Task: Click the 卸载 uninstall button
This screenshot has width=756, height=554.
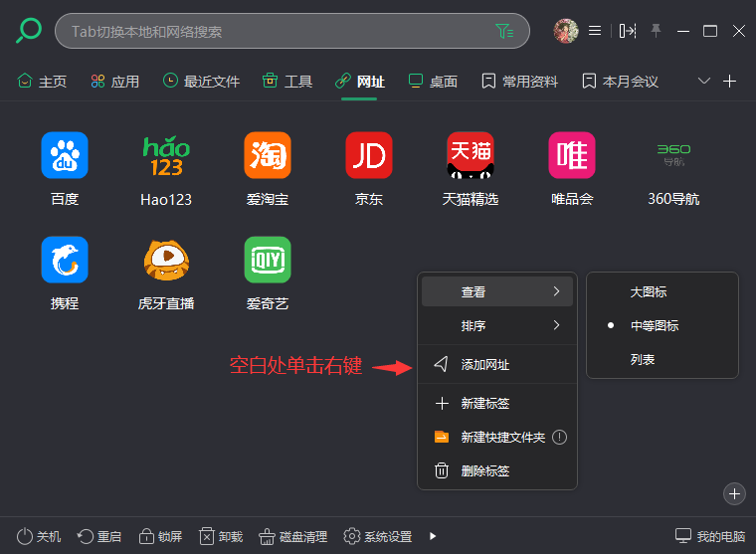Action: click(x=221, y=536)
